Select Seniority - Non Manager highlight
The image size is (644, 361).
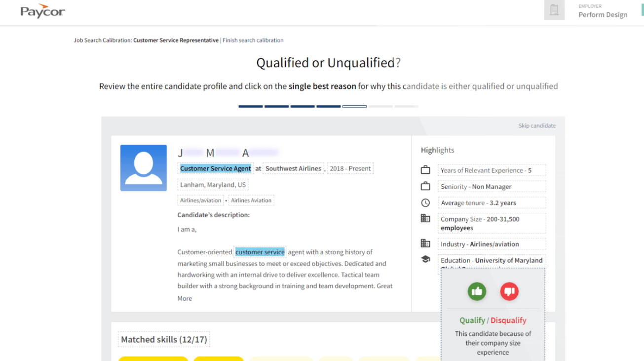[x=492, y=187]
